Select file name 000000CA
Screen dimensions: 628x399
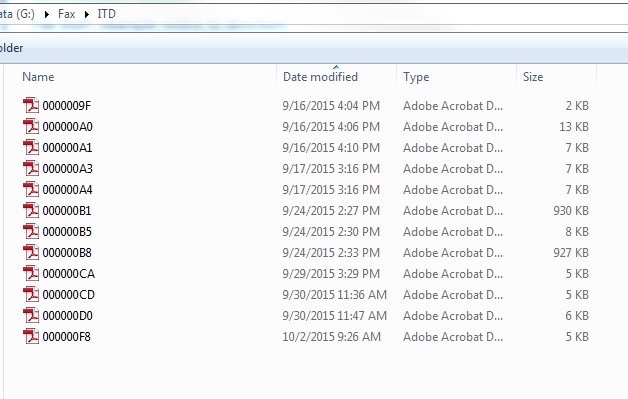(x=68, y=274)
